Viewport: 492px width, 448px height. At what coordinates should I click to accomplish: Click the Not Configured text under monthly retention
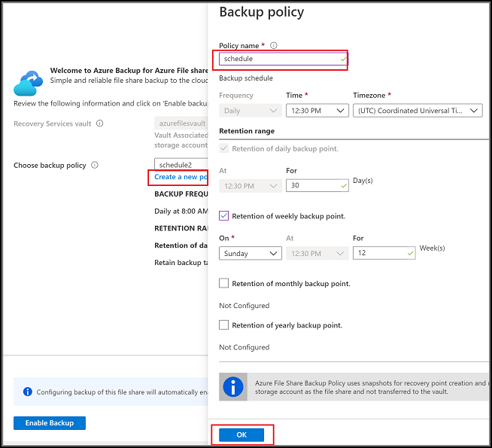tap(244, 306)
